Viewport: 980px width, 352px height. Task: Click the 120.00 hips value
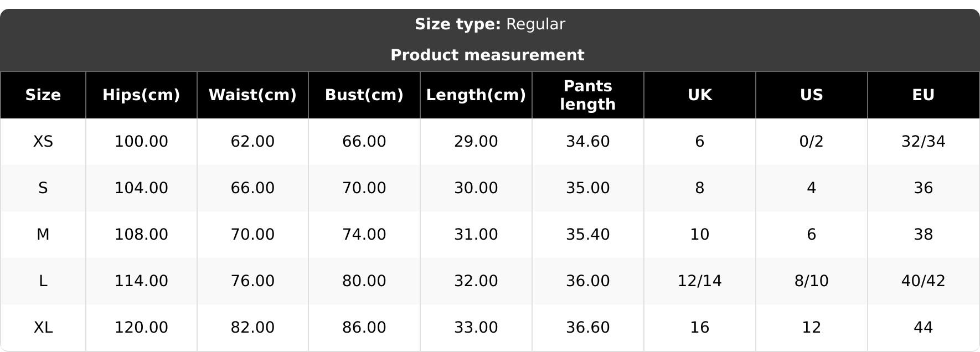(141, 328)
